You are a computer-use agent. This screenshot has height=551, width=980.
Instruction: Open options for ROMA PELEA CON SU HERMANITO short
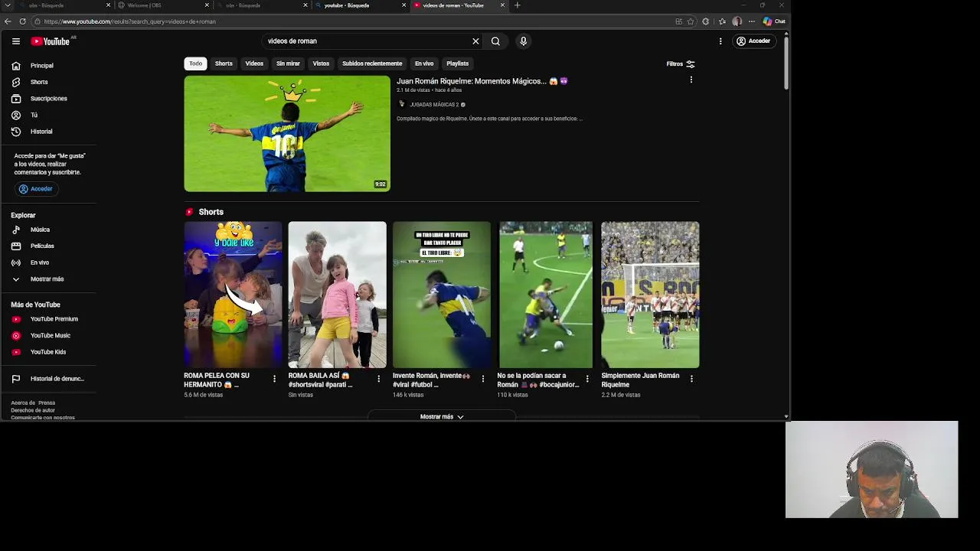(274, 379)
